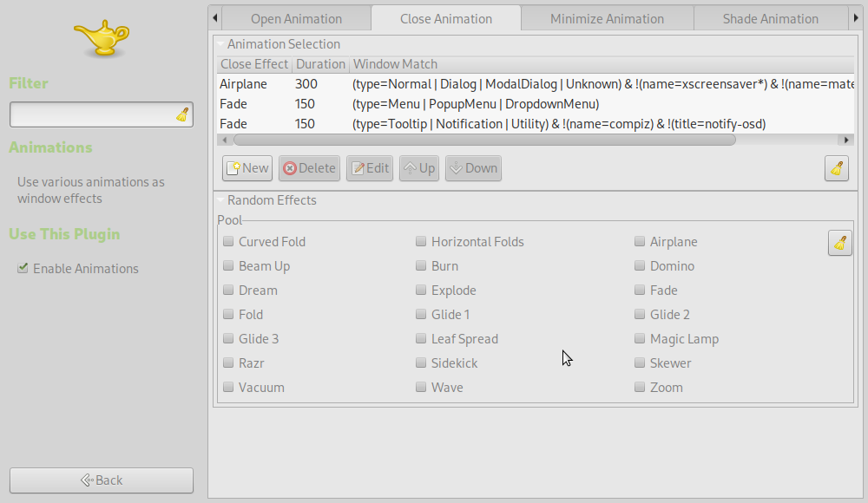Collapse the Animation Selection section

[x=220, y=44]
